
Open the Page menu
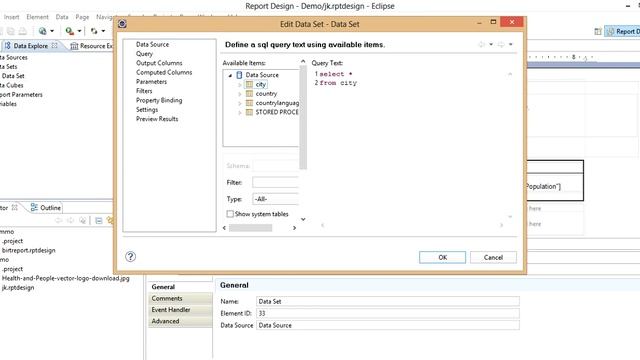[82, 17]
